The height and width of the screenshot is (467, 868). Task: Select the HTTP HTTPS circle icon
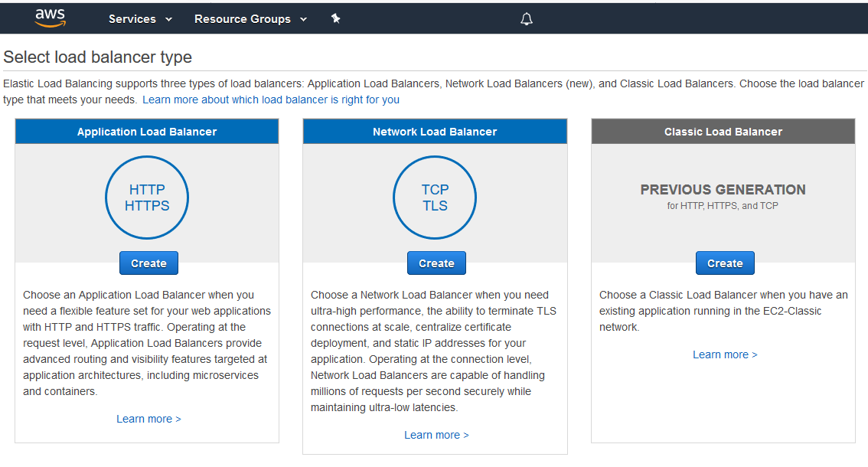[x=147, y=198]
